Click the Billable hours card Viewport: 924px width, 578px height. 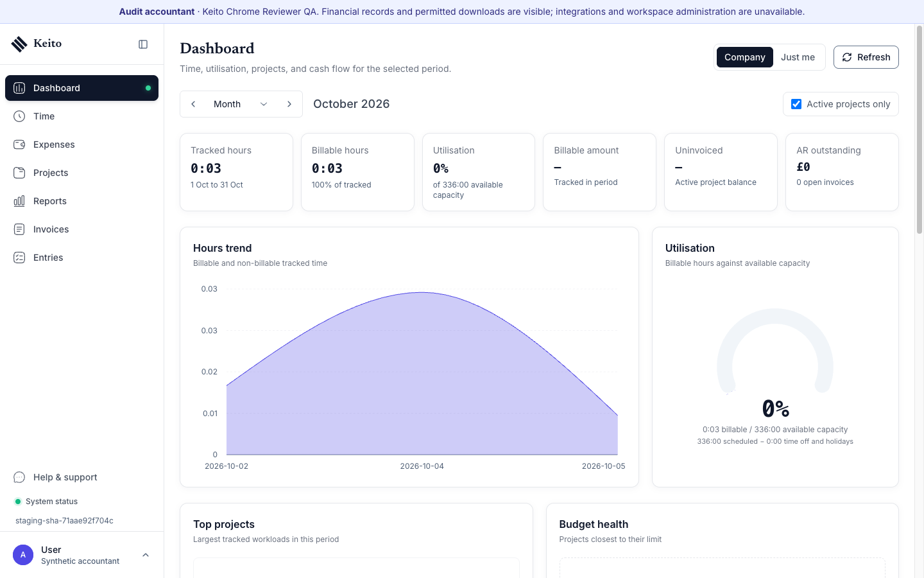pyautogui.click(x=357, y=172)
